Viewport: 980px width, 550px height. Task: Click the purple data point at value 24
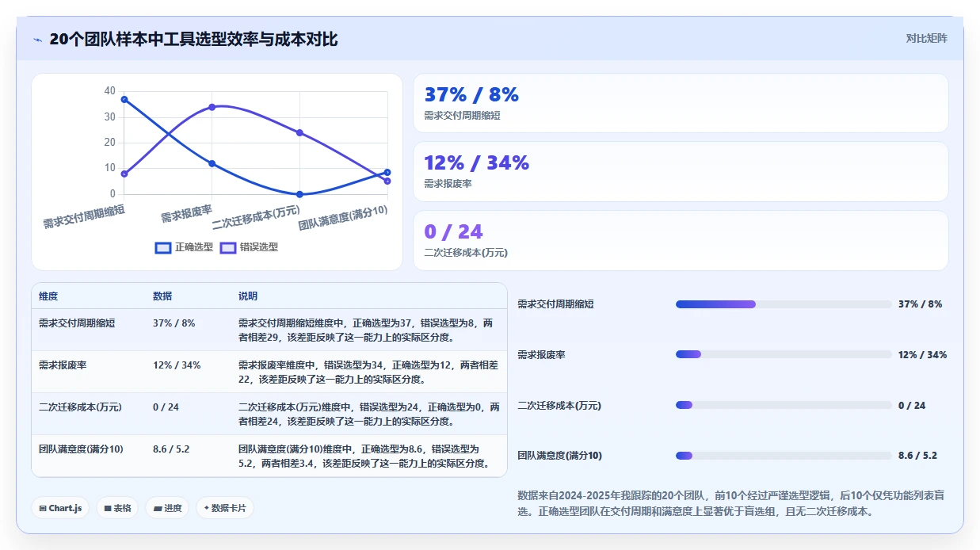299,132
